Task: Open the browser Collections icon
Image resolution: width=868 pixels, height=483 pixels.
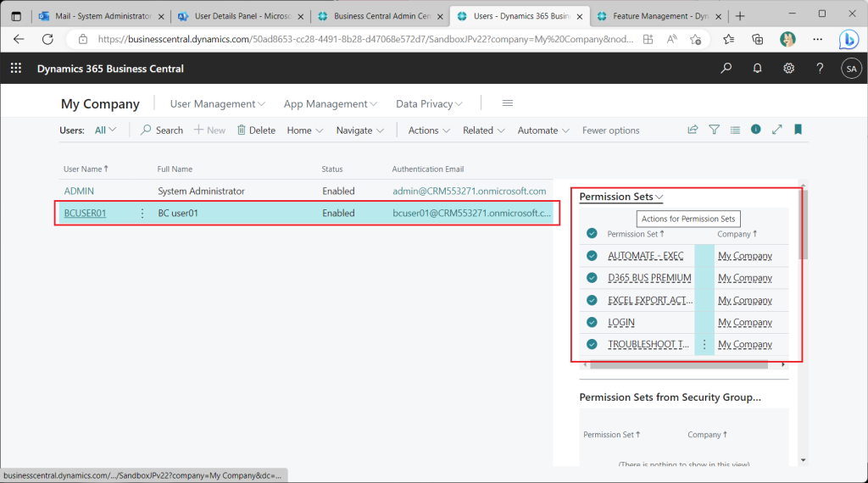Action: (757, 39)
